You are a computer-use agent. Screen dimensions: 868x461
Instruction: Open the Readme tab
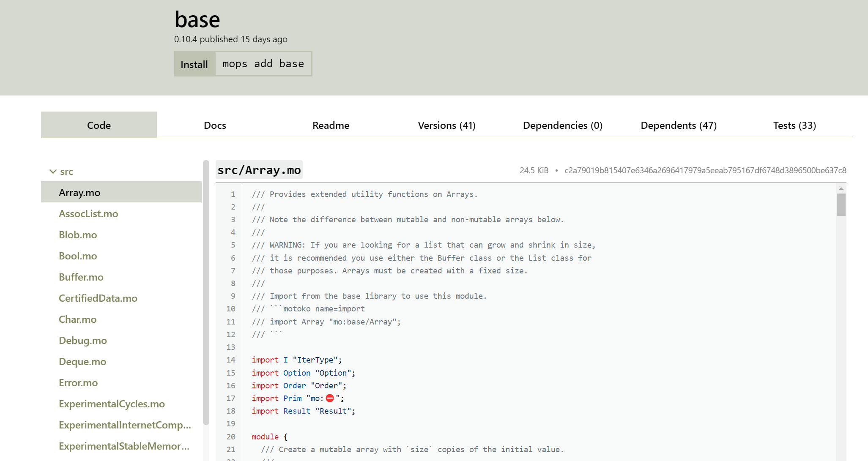click(331, 125)
